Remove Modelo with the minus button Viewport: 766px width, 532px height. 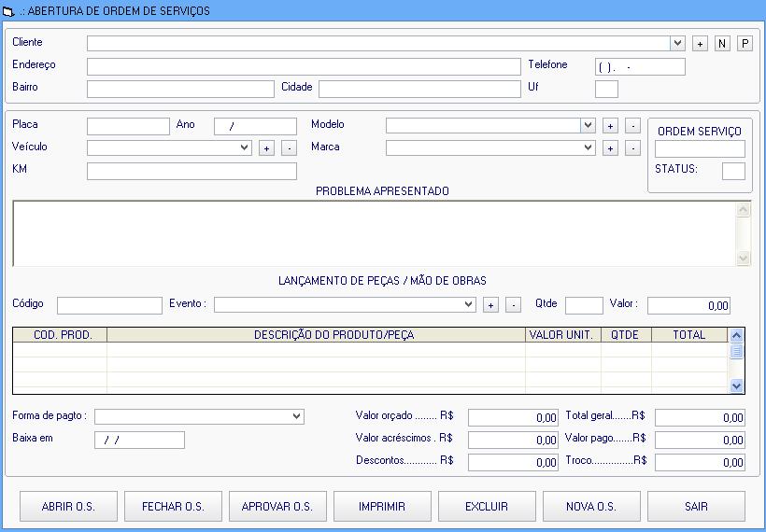(x=632, y=126)
